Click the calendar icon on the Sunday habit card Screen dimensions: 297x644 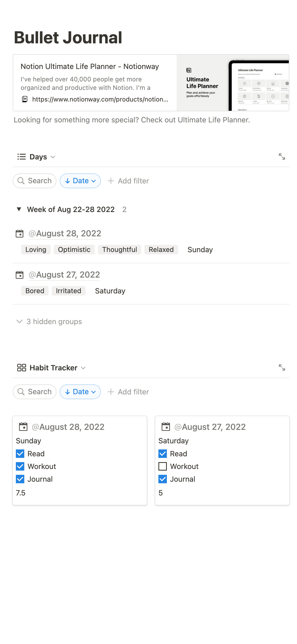(x=23, y=427)
